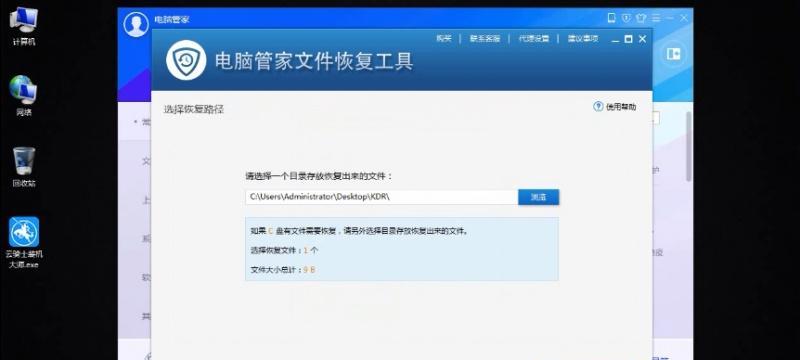The height and width of the screenshot is (360, 800).
Task: Close the 电脑管家 main window
Action: click(x=684, y=18)
